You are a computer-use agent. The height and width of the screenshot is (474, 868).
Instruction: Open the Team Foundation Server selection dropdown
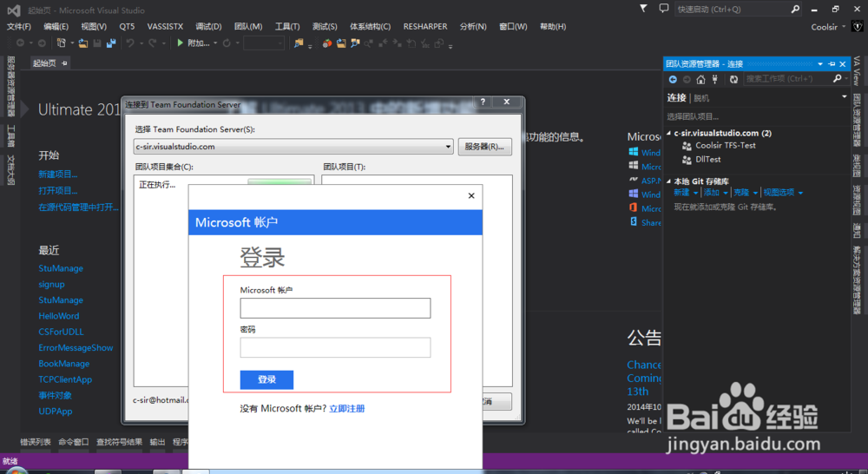[x=448, y=147]
